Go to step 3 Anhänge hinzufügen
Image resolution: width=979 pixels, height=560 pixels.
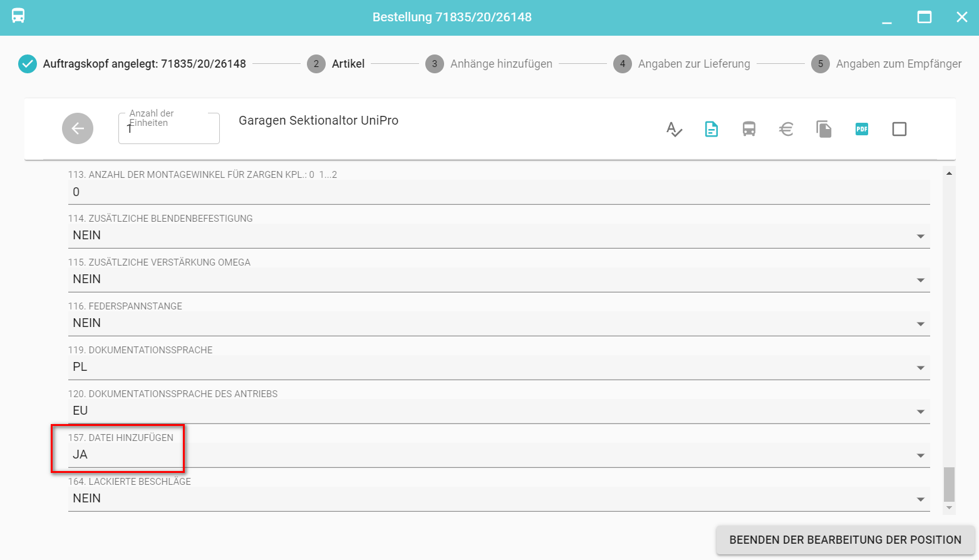click(x=489, y=64)
